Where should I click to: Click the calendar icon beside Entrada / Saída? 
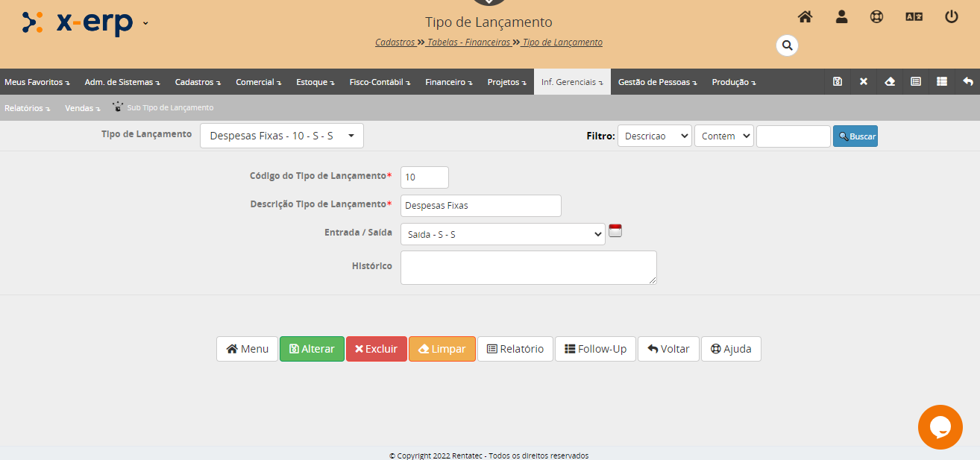point(615,230)
